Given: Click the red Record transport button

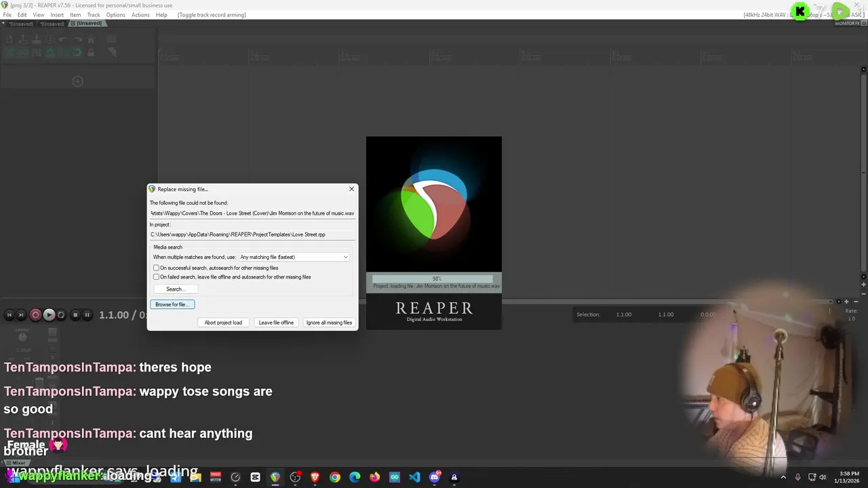Looking at the screenshot, I should tap(35, 314).
